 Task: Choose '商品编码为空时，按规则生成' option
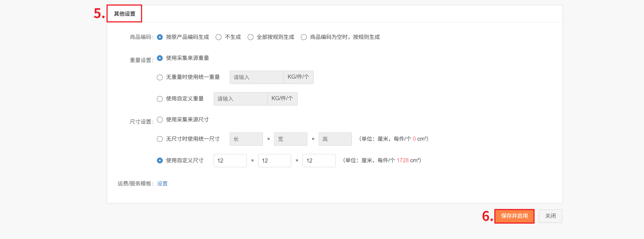[x=304, y=37]
